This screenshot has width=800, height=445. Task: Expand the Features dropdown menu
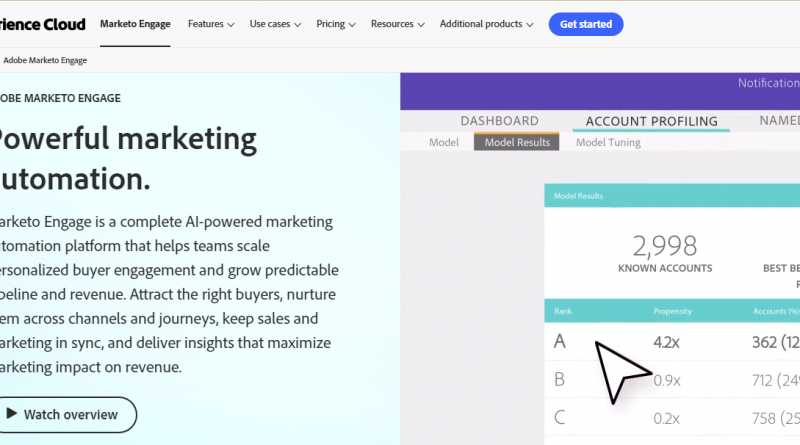210,24
